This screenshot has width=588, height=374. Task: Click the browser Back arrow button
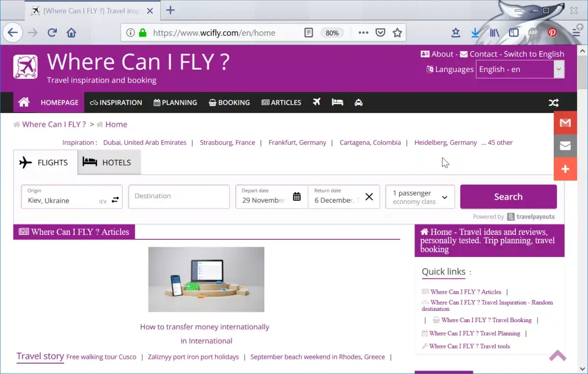[x=12, y=33]
